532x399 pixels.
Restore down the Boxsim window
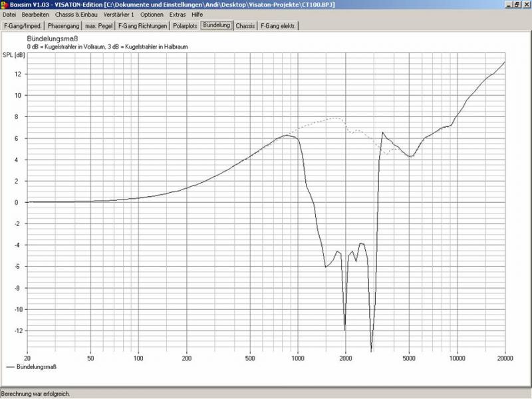click(x=517, y=5)
